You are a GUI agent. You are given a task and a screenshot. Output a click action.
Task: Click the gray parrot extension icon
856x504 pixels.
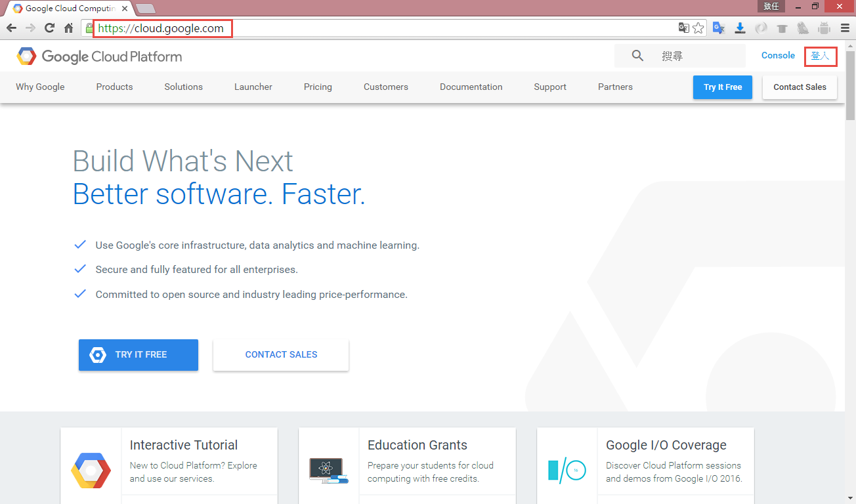tap(803, 28)
